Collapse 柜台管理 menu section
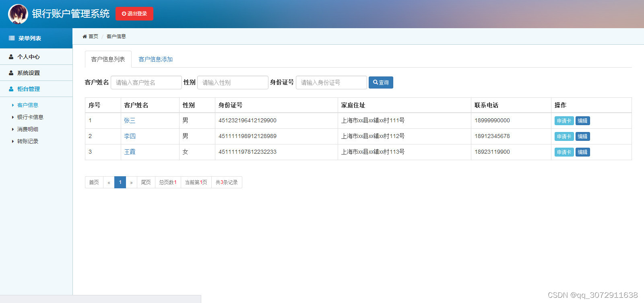Screen dimensions: 644x303 [36, 89]
